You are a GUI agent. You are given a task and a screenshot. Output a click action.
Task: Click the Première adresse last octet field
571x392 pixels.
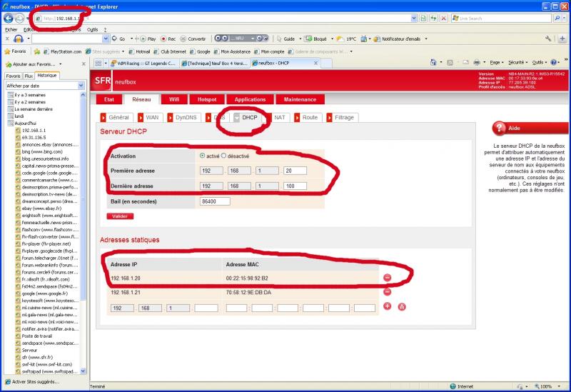[x=295, y=171]
